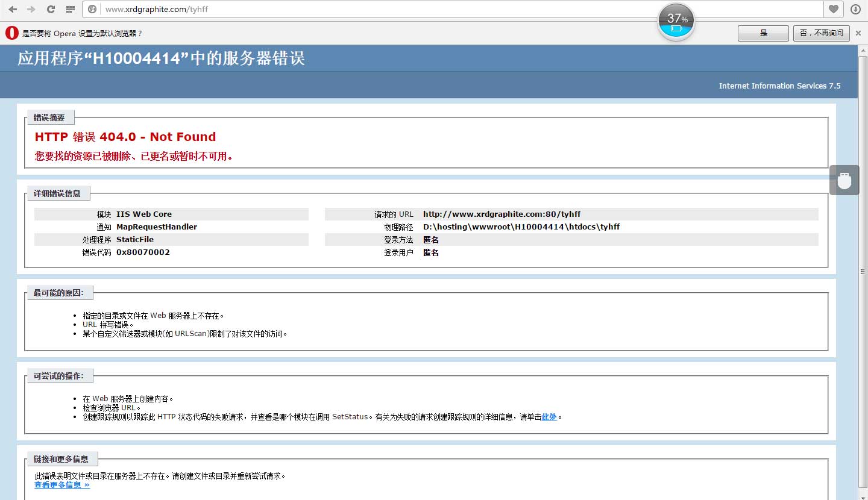Click the forward navigation arrow

pos(31,9)
